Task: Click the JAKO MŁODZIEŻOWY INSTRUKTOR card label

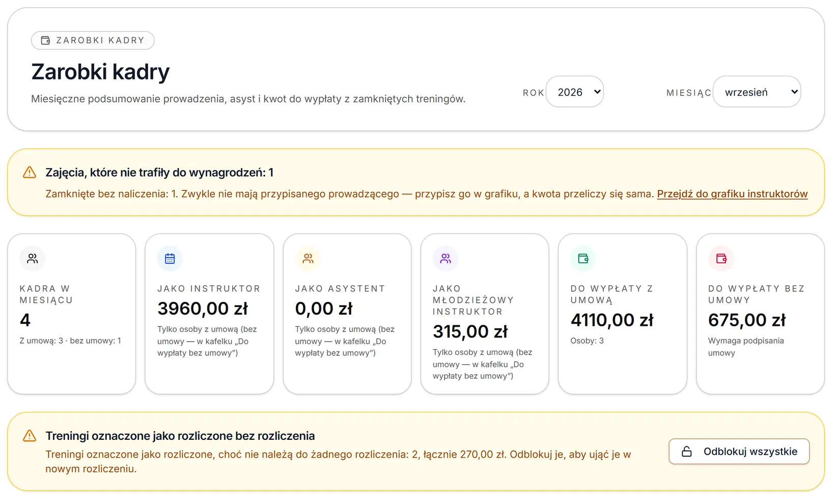Action: [474, 300]
